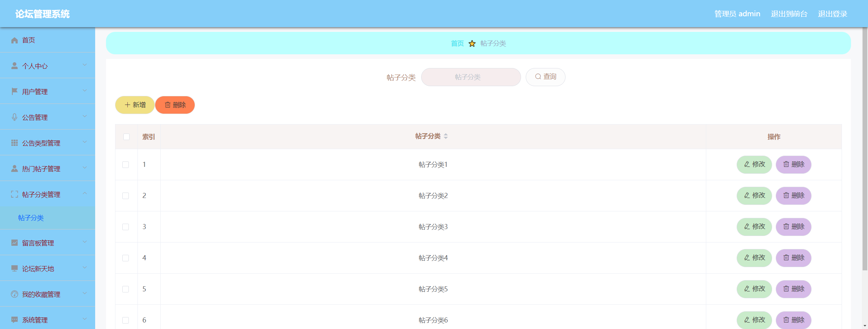Click the 帖子分类4 table cell
This screenshot has width=868, height=329.
433,258
